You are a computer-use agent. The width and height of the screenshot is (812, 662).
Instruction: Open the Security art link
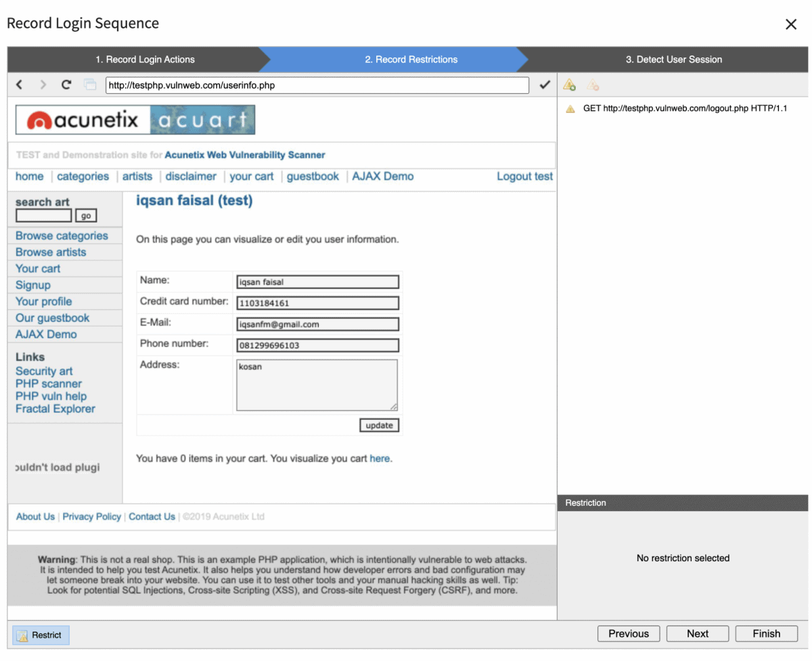(x=44, y=371)
